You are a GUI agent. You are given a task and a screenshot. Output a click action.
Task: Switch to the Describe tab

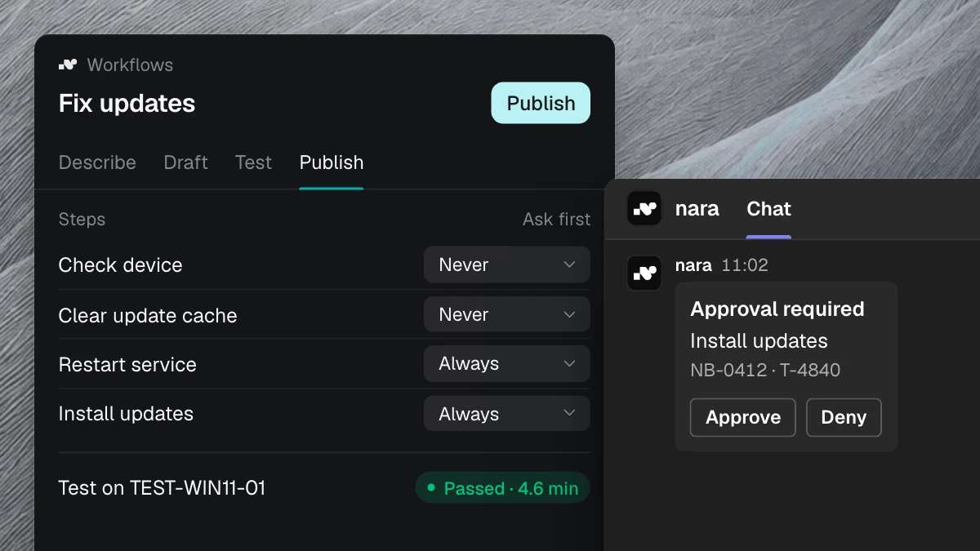(x=97, y=162)
